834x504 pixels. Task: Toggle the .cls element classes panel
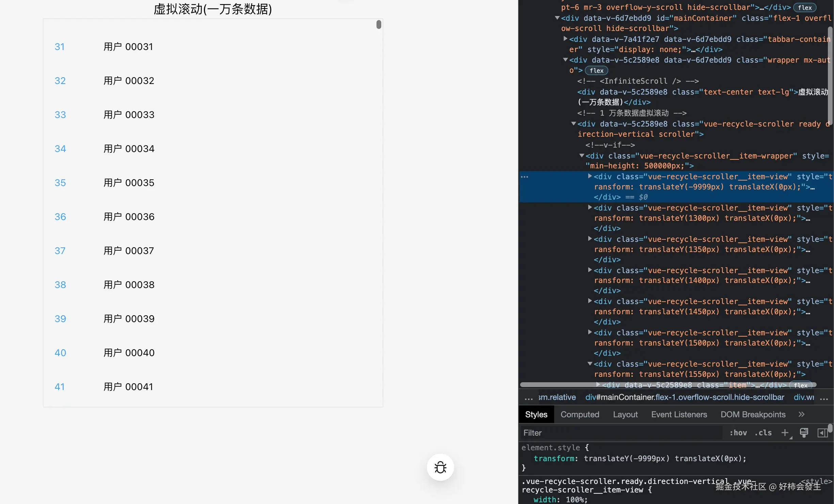pyautogui.click(x=763, y=433)
